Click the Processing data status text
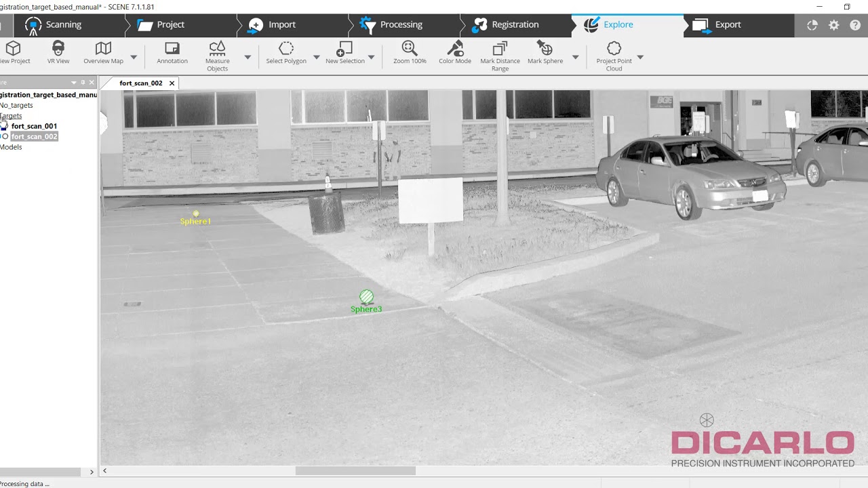This screenshot has width=868, height=488. coord(24,484)
